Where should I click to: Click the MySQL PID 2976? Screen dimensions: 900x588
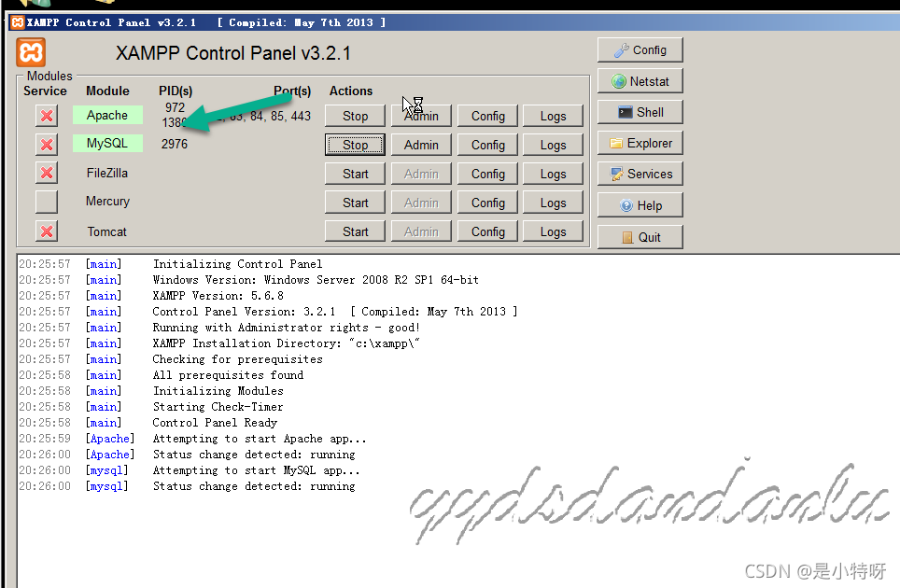pos(175,144)
